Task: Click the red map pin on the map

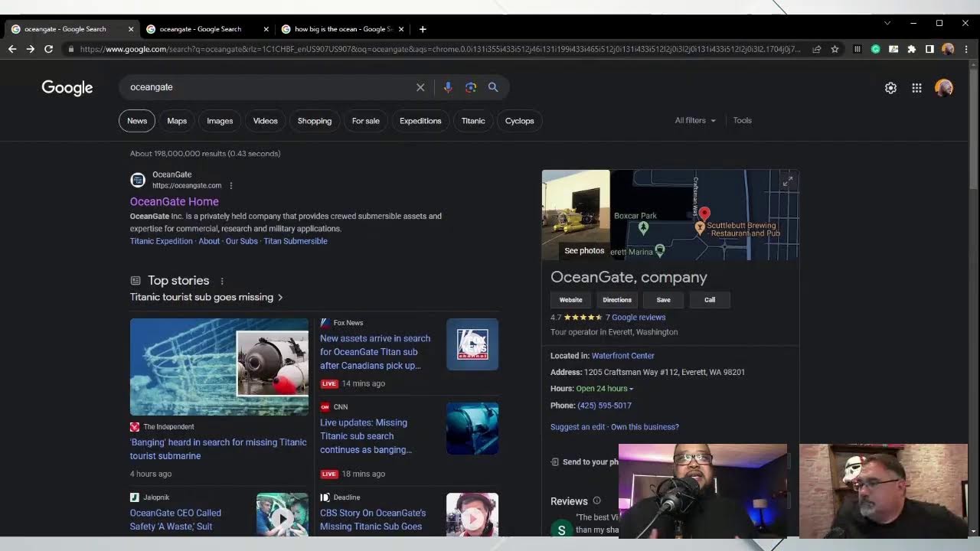Action: tap(704, 214)
